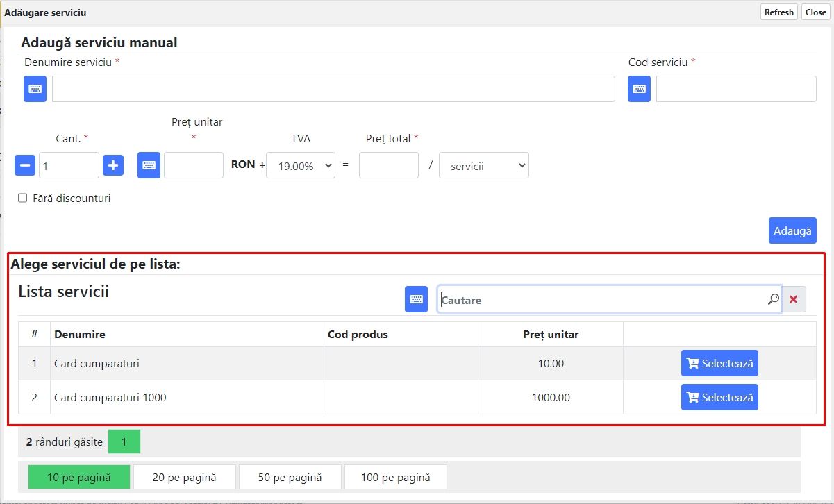The image size is (834, 504).
Task: Switch to 50 pe pagină
Action: (x=290, y=478)
